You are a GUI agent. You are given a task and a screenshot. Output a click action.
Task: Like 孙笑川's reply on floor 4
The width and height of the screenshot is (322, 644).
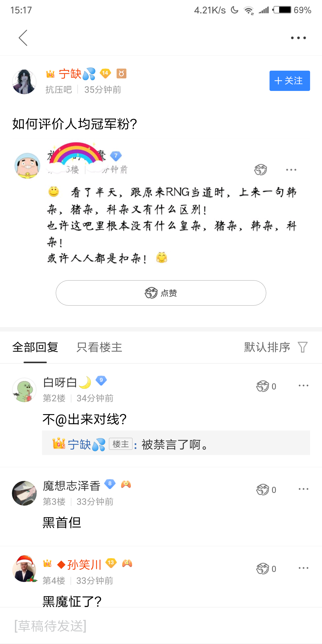click(263, 569)
